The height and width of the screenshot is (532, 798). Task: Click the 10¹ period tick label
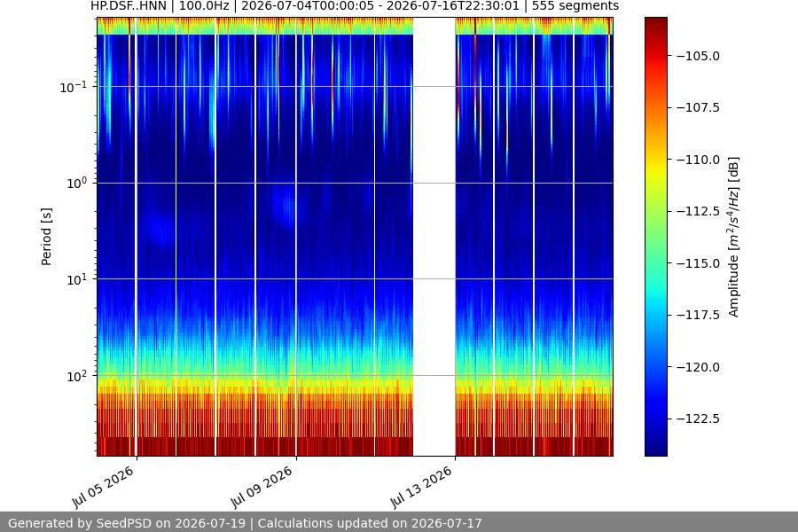point(77,279)
